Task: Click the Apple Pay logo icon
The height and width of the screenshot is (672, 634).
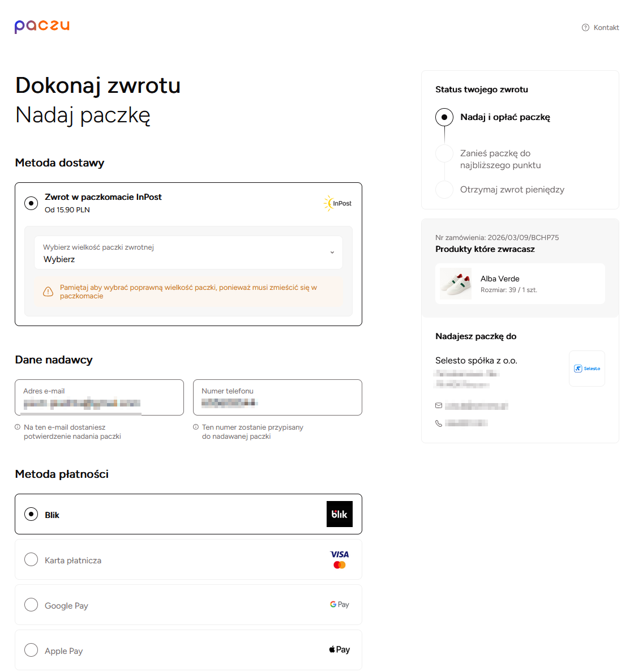Action: 339,649
